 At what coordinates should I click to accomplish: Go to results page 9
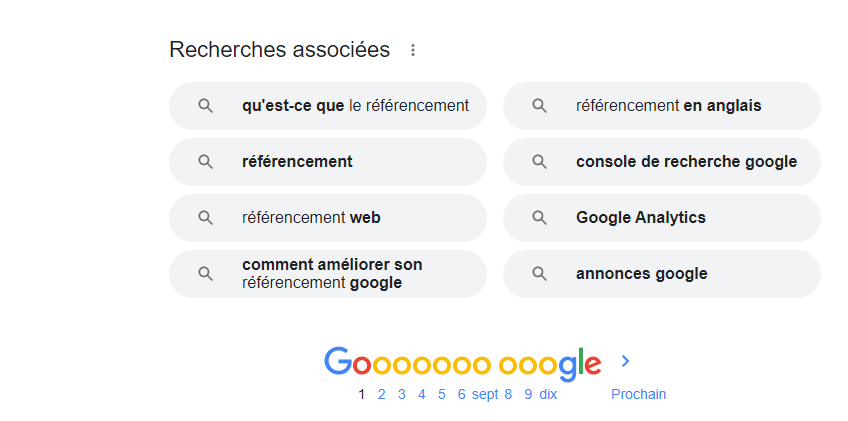tap(528, 394)
